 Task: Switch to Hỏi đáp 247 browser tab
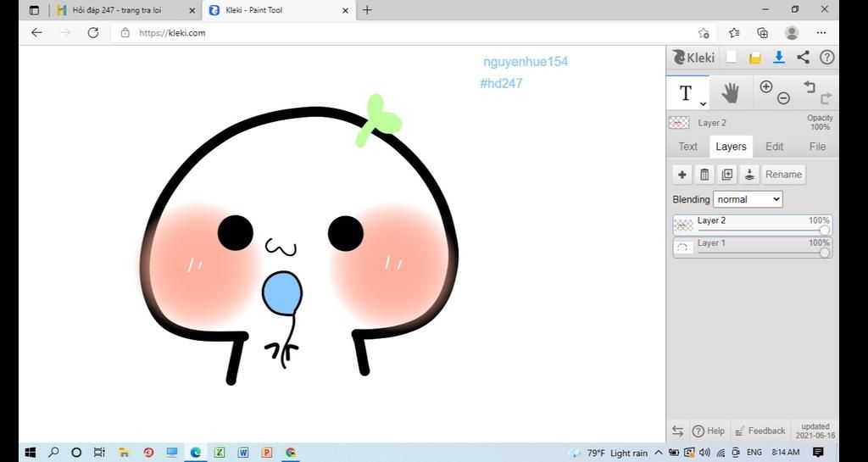click(x=116, y=10)
